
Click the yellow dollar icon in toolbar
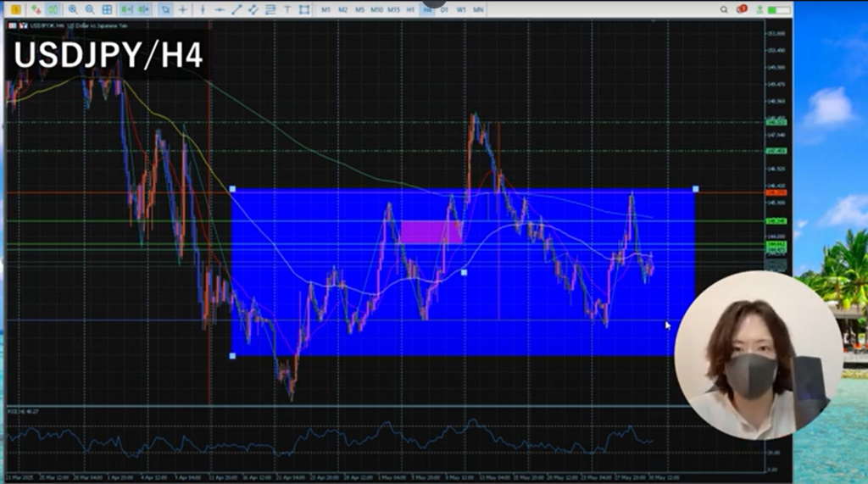(x=15, y=9)
